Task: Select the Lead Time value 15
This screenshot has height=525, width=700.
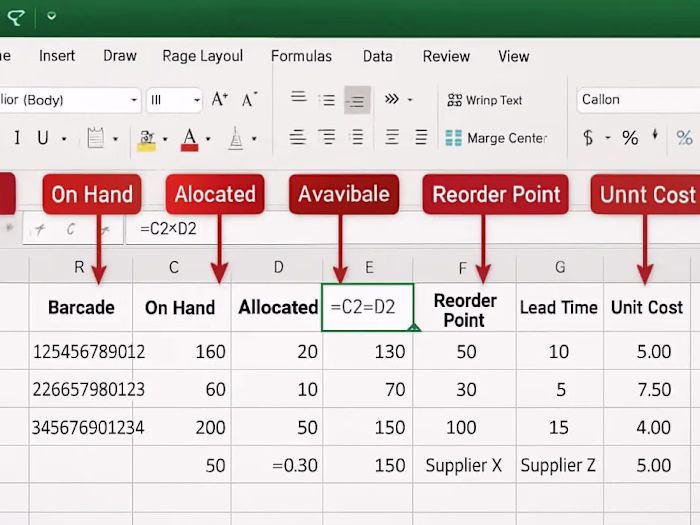Action: coord(560,427)
